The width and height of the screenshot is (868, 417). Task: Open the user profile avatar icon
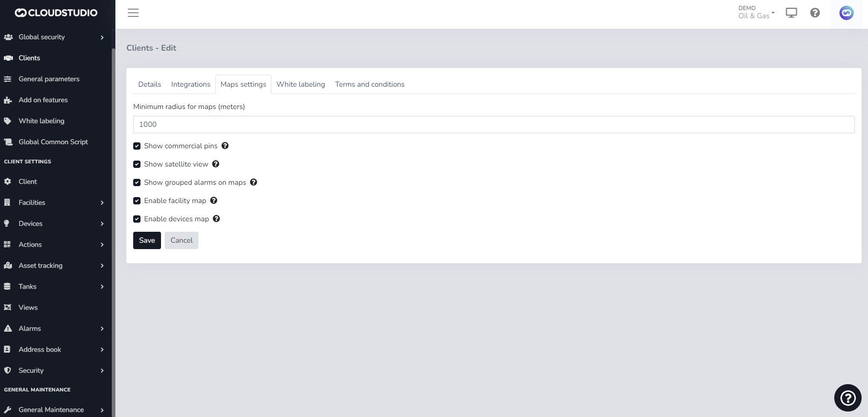846,13
